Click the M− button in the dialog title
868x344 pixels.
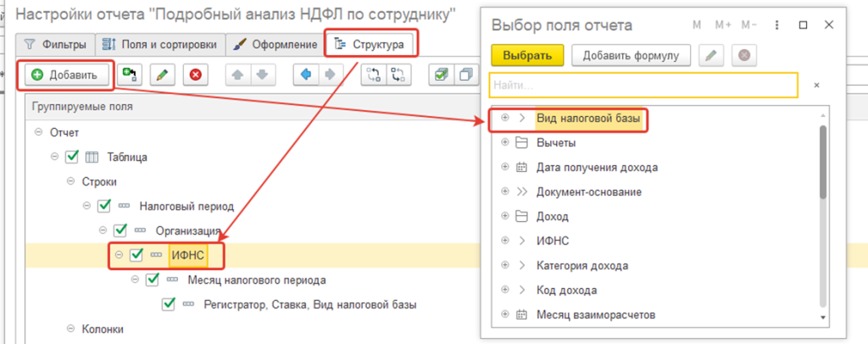[749, 25]
